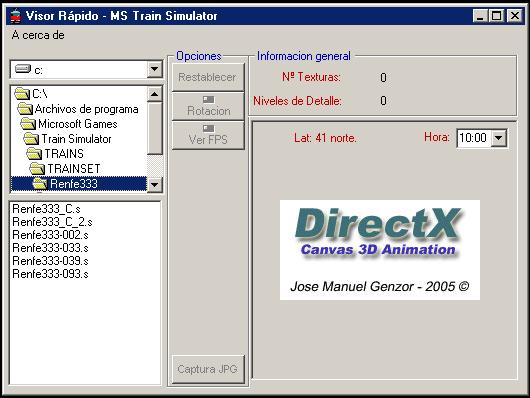
Task: Select the Microsoft Games folder icon
Action: 28,124
